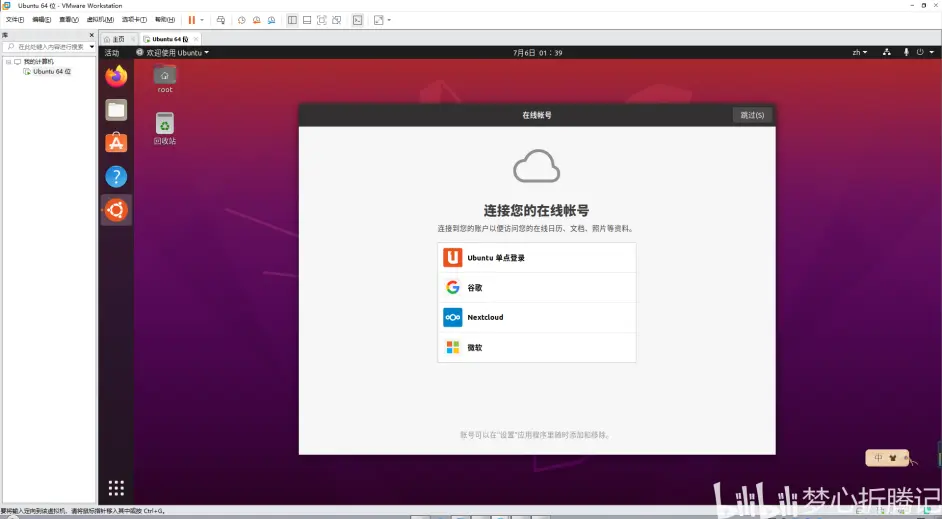Pause the virtual machine with the pause icon
Image resolution: width=942 pixels, height=519 pixels.
pos(192,20)
